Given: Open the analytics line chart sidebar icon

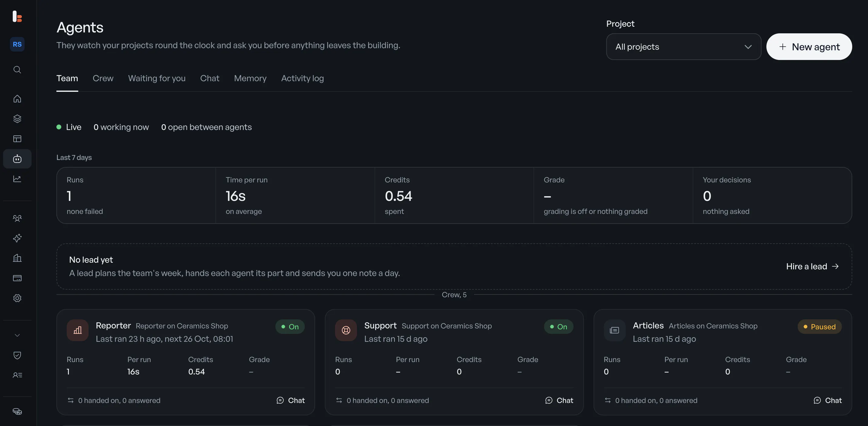Looking at the screenshot, I should (x=17, y=179).
